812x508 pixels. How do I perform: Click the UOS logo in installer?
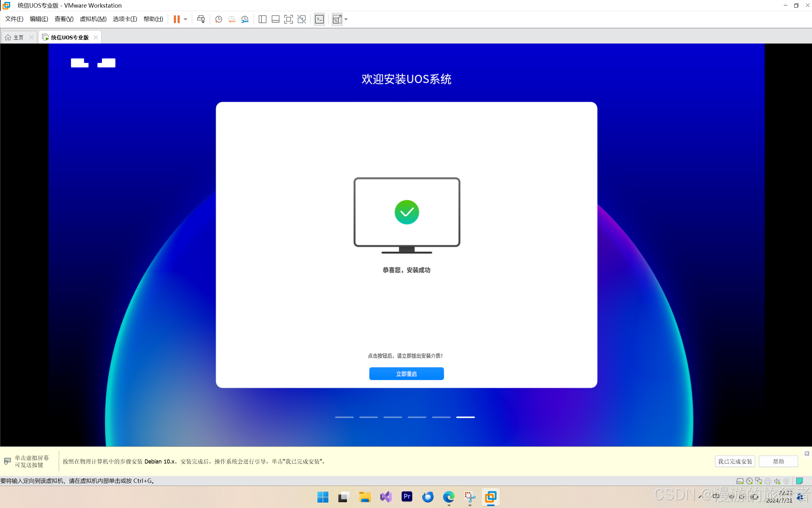pos(93,63)
